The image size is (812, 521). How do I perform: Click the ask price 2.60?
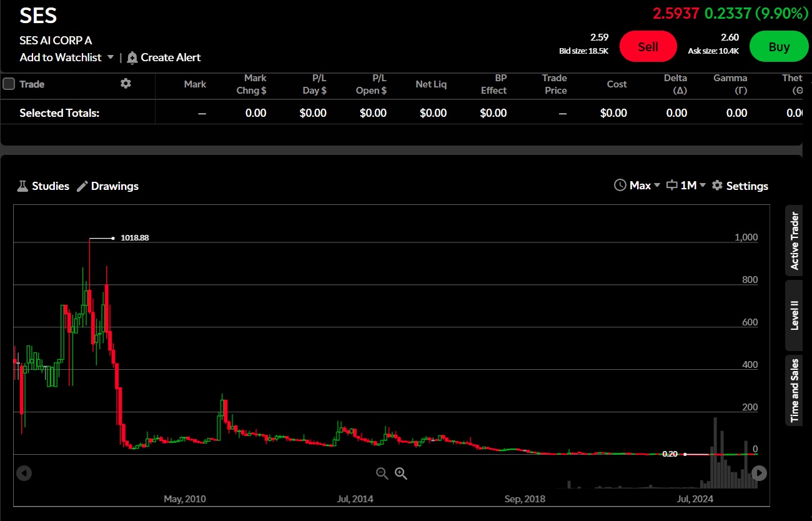[730, 37]
